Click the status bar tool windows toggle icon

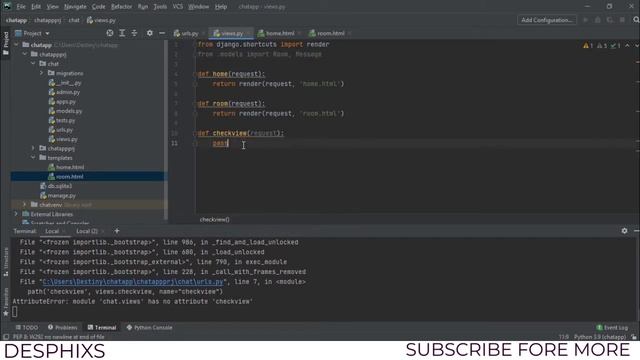click(6, 337)
